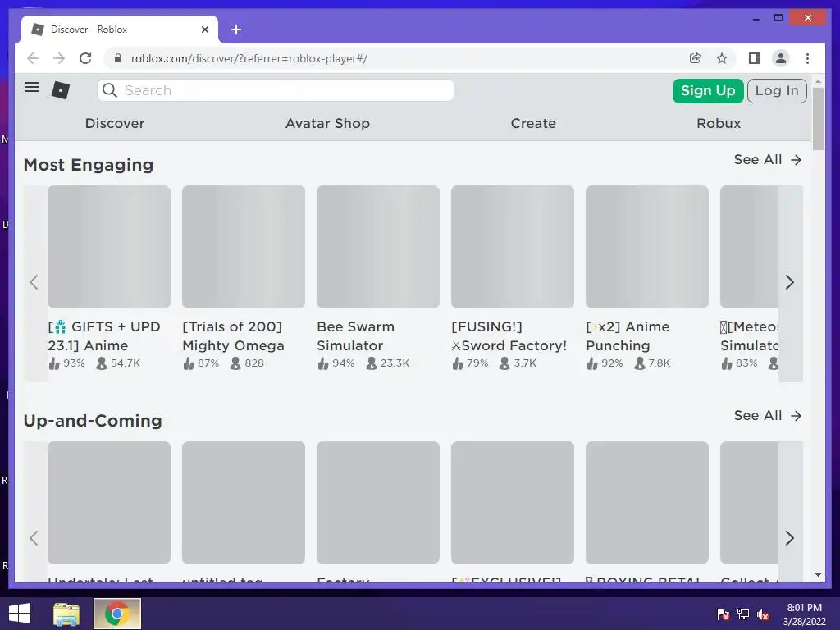Open the Create tab
This screenshot has height=630, width=840.
pos(533,123)
